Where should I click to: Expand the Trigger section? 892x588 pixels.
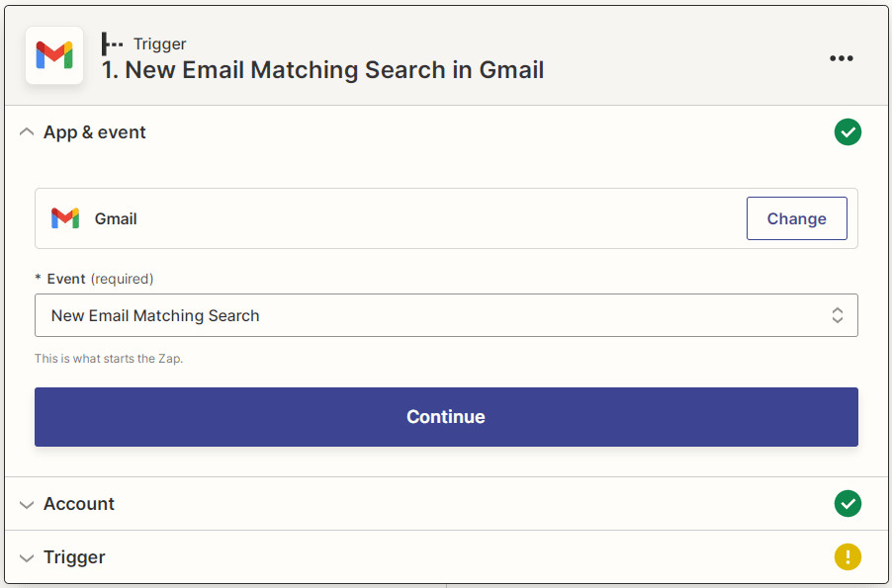point(27,557)
